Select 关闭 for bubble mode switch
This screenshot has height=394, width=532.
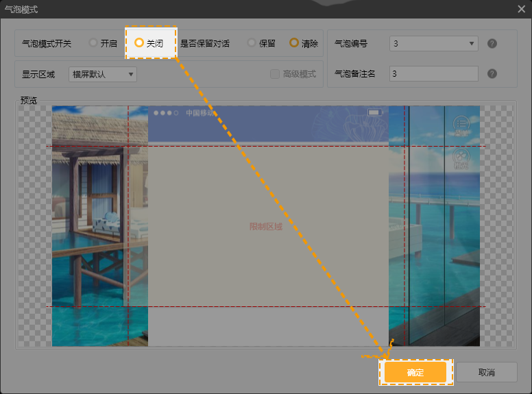click(x=139, y=43)
